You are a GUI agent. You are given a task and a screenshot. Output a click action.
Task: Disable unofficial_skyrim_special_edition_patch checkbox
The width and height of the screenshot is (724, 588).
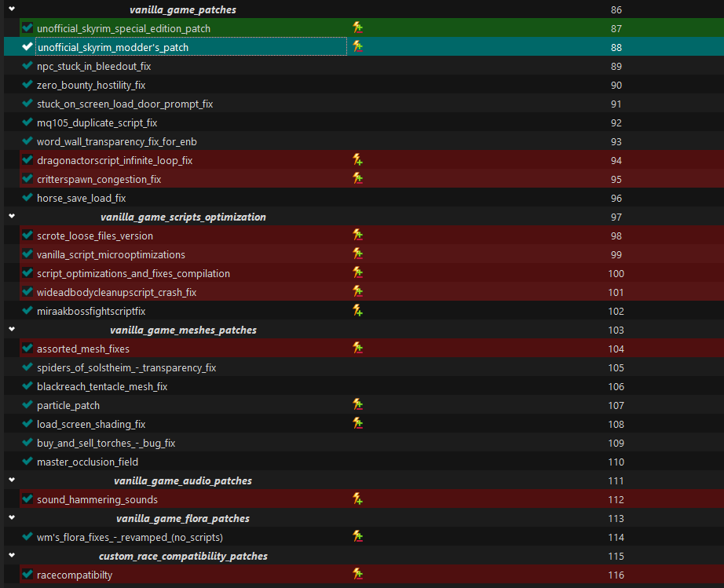pos(27,27)
